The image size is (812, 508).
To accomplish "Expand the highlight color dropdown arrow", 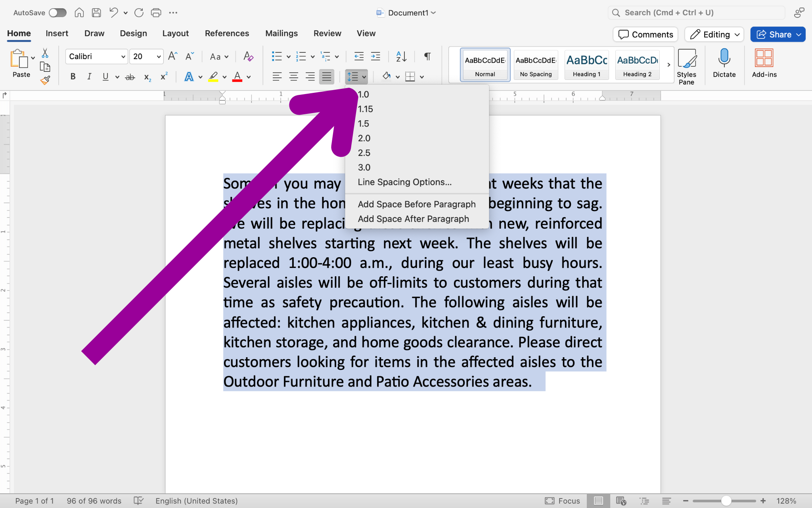I will coord(224,77).
